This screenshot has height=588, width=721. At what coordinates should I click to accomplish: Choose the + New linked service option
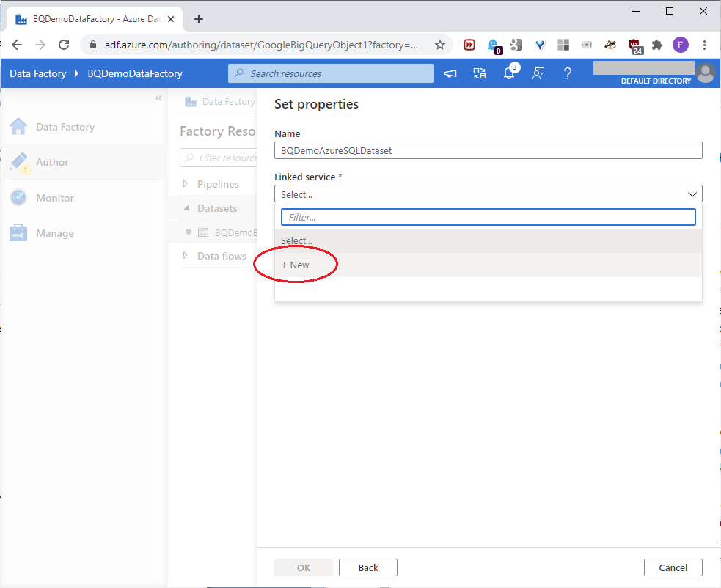296,265
